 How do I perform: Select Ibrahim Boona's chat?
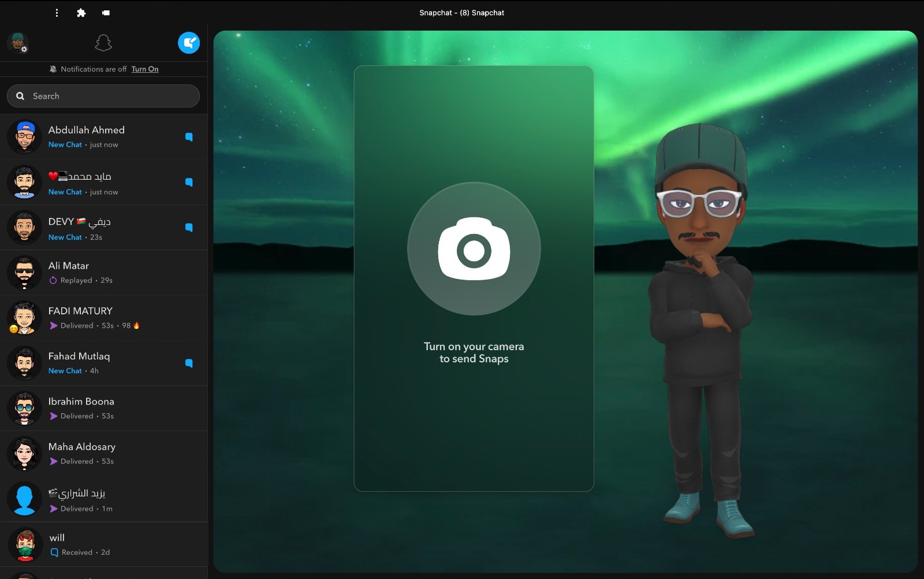coord(104,408)
